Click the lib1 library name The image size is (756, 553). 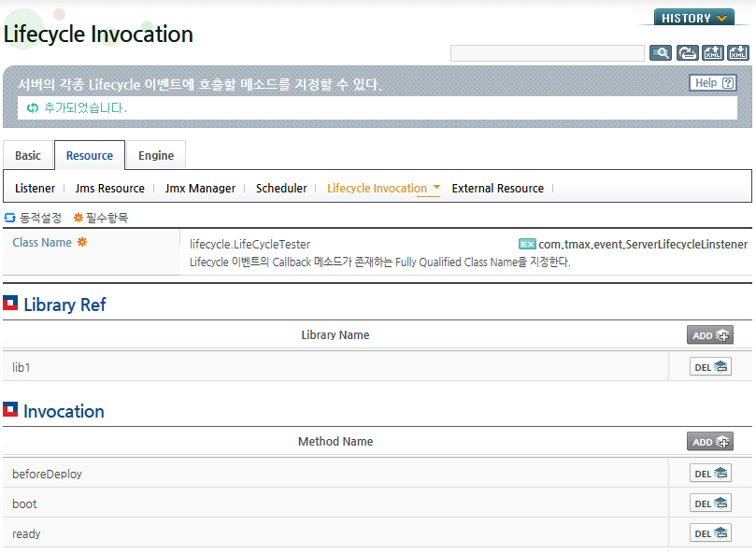[21, 367]
